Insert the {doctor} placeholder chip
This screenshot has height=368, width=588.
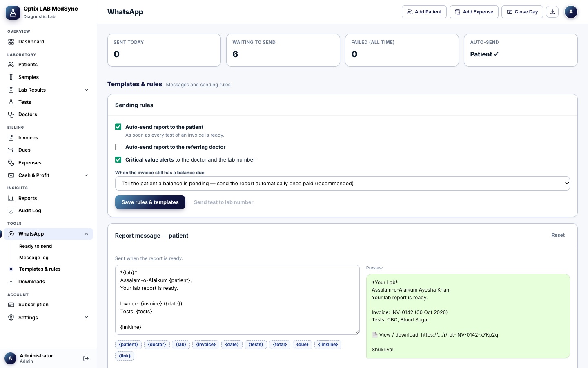tap(157, 345)
